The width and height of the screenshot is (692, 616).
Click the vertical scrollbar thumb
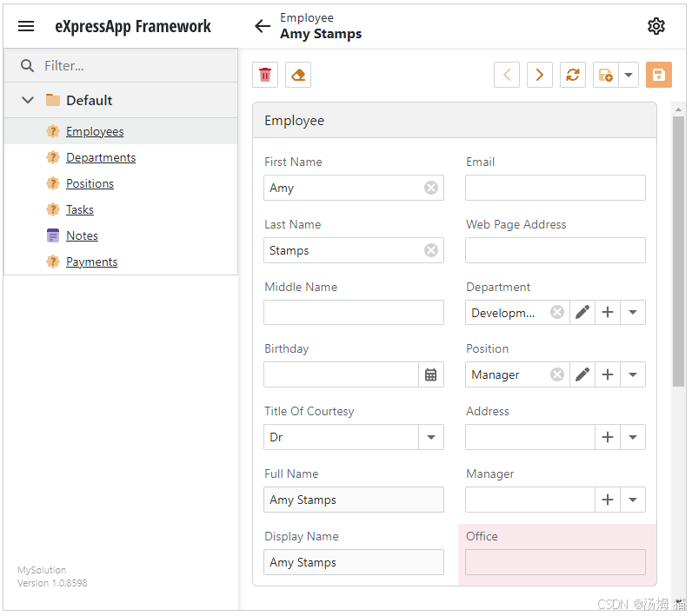click(678, 251)
